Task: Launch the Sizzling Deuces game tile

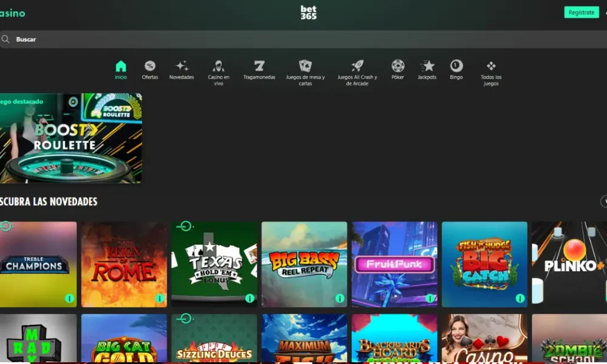Action: [x=214, y=339]
